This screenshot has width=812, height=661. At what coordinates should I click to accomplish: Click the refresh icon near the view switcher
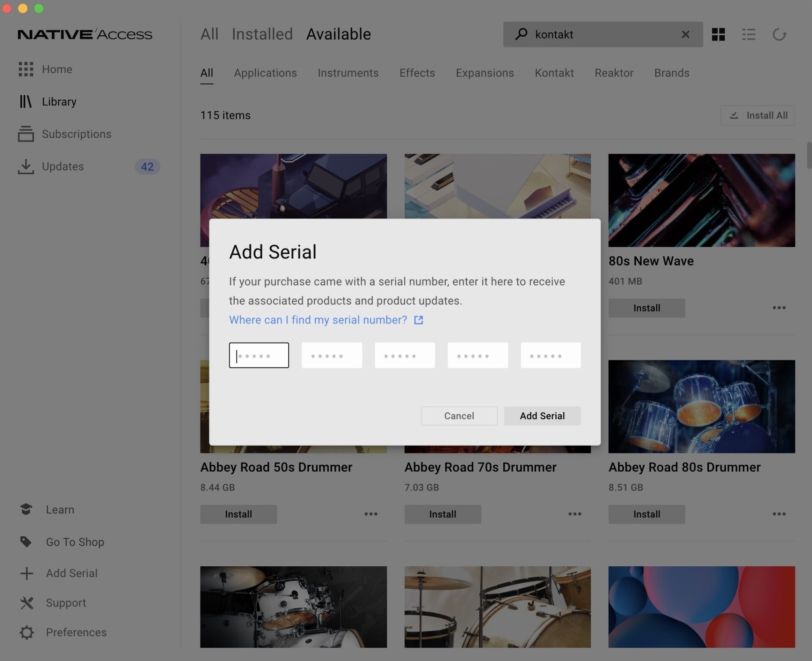pyautogui.click(x=780, y=34)
